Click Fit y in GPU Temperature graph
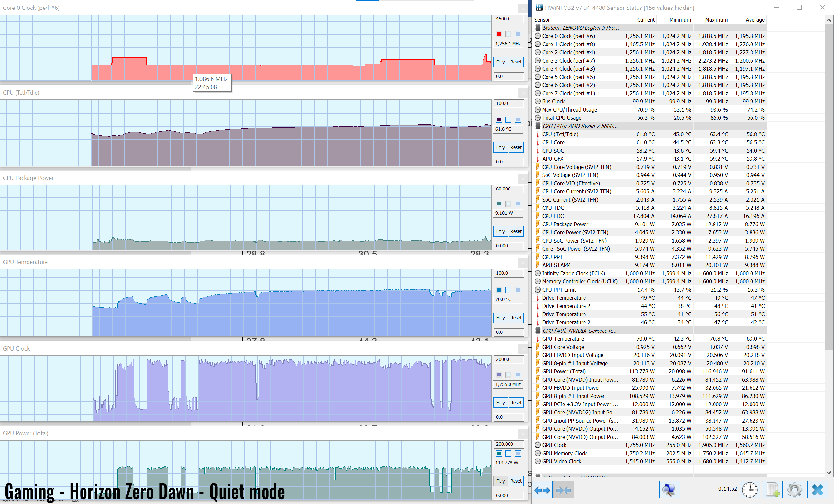Viewport: 834px width, 504px height. click(x=500, y=318)
